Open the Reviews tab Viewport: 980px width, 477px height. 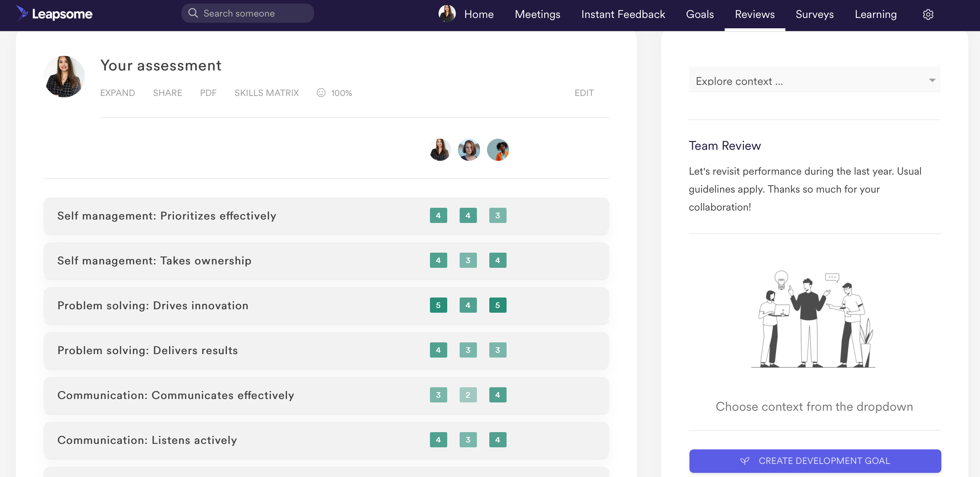point(754,14)
